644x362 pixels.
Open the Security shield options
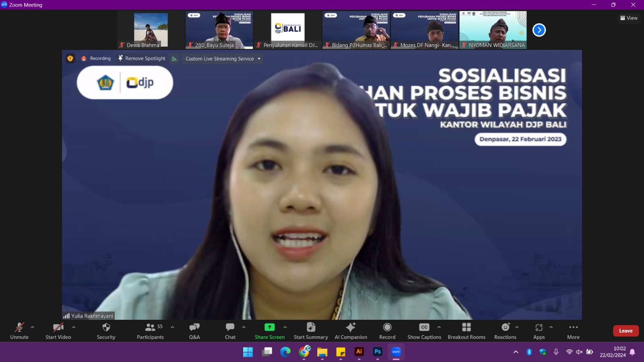point(106,331)
